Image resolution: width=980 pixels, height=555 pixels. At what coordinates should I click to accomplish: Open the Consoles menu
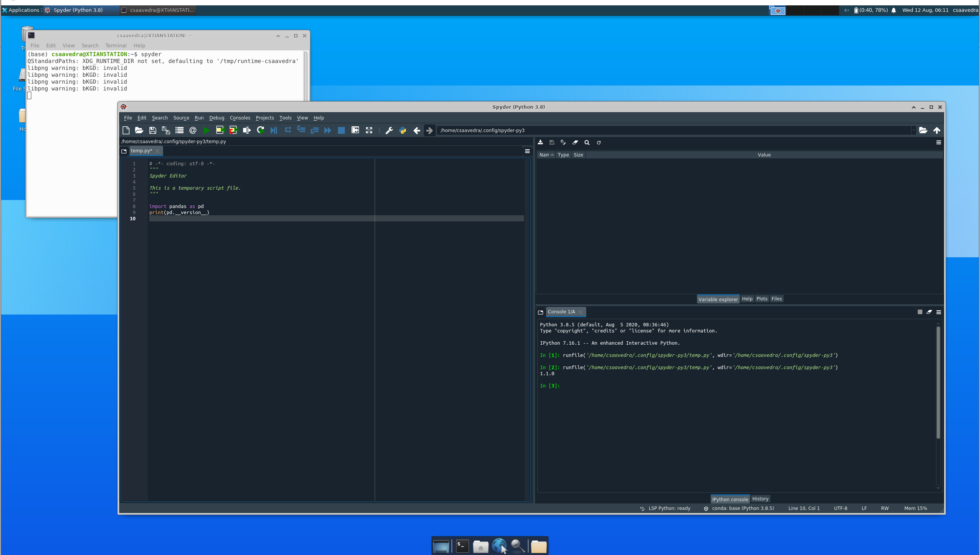click(239, 118)
